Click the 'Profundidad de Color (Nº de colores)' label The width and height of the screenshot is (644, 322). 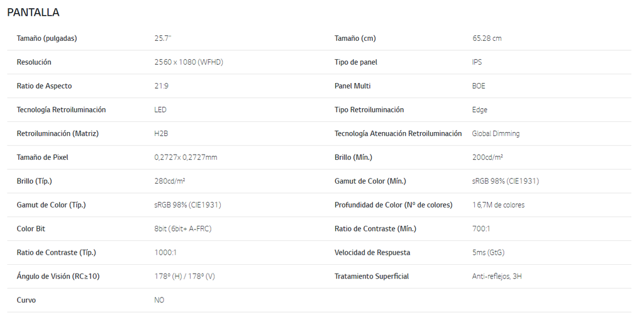tap(393, 205)
